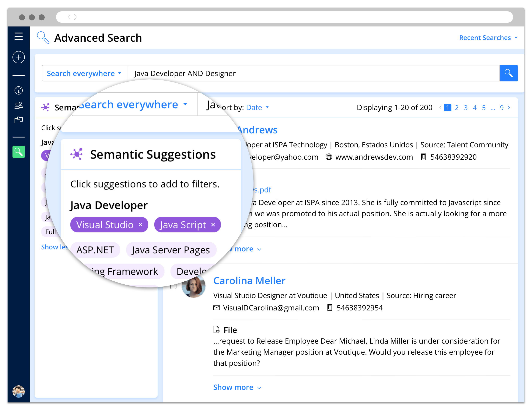Open the user avatar at sidebar bottom
This screenshot has width=532, height=410.
point(19,391)
